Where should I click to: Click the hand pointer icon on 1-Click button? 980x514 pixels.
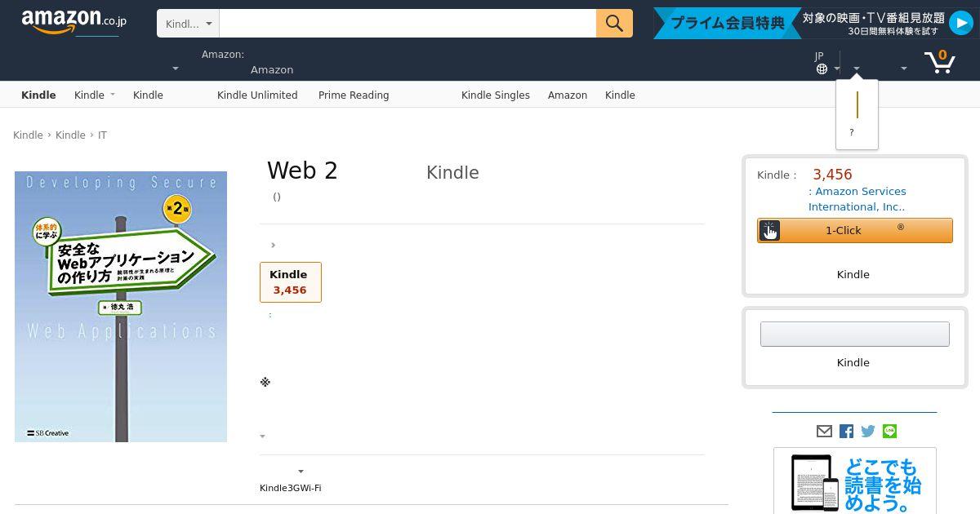point(768,231)
